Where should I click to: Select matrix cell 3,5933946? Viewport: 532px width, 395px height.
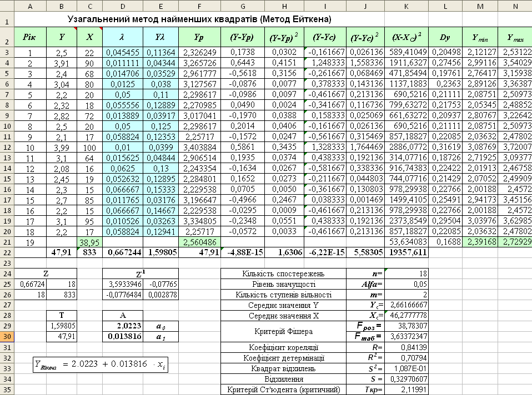[123, 284]
